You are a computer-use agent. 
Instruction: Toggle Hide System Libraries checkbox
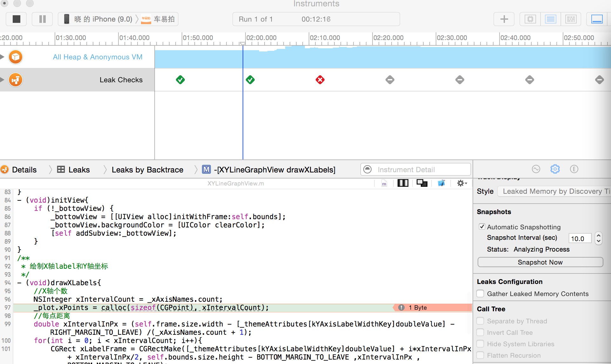click(480, 344)
